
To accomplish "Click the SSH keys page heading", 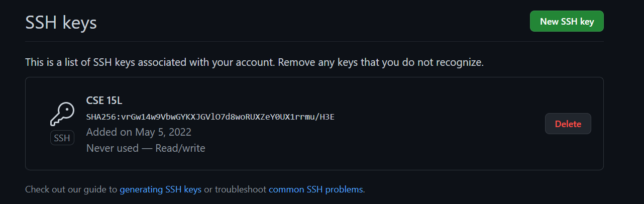I will point(61,23).
